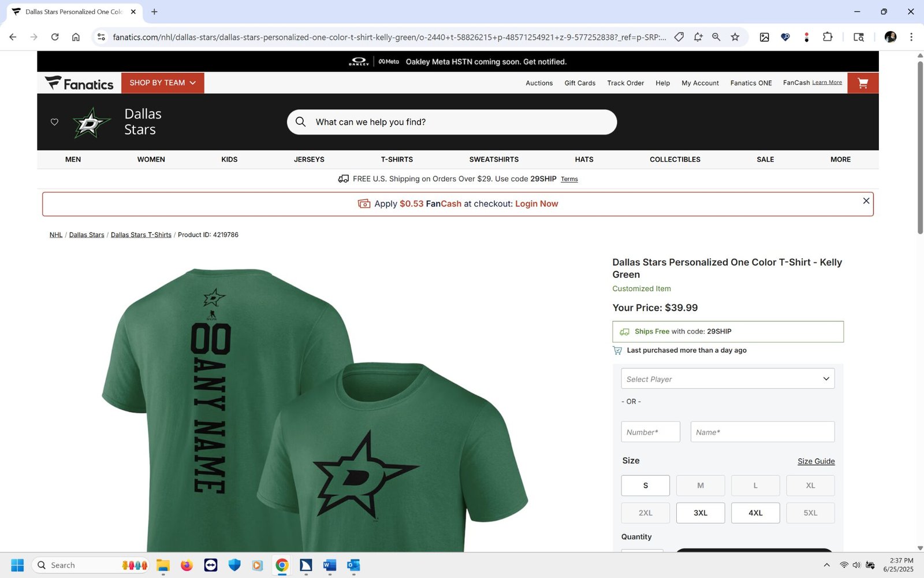924x578 pixels.
Task: Click the Name input field
Action: [x=762, y=432]
